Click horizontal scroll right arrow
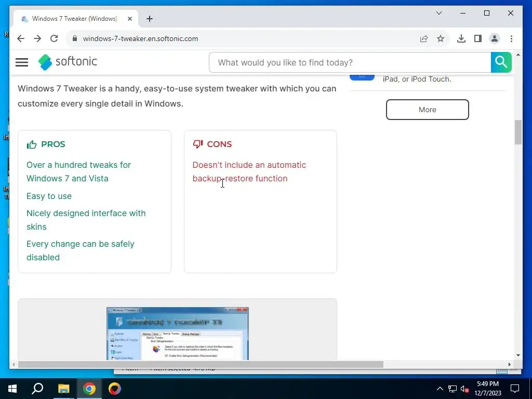The width and height of the screenshot is (532, 399). [x=509, y=364]
